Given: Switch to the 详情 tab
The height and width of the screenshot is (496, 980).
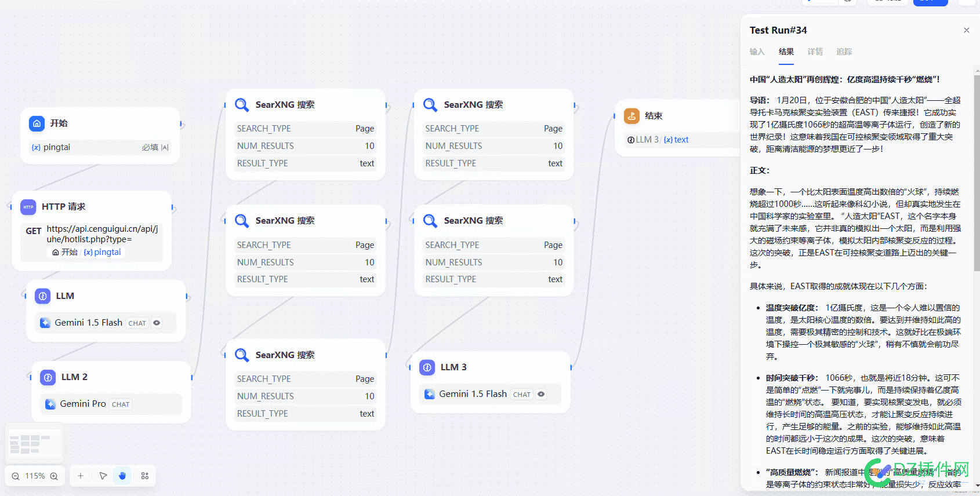Looking at the screenshot, I should (815, 52).
